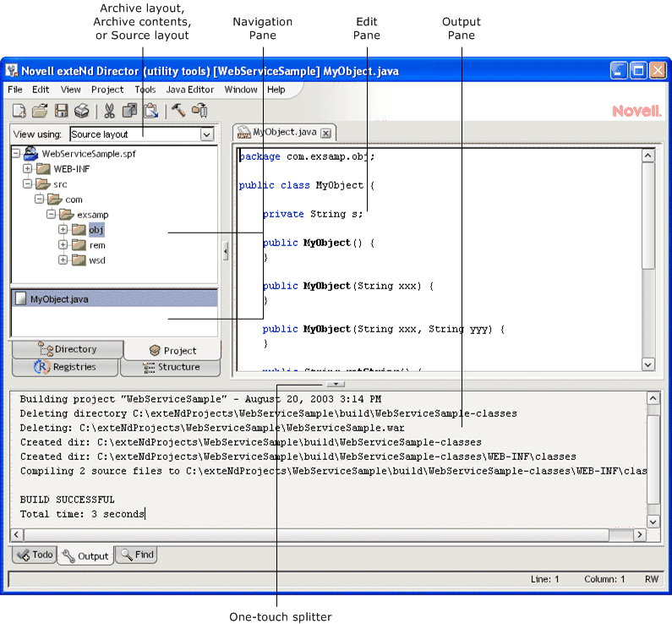Click the editor vertical scrollbar thumb
672x624 pixels.
pyautogui.click(x=648, y=215)
